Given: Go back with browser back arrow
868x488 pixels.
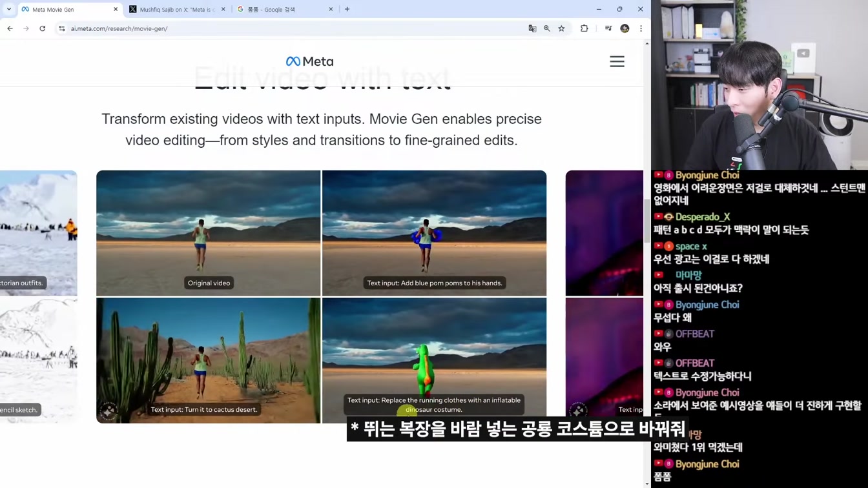Looking at the screenshot, I should tap(10, 28).
